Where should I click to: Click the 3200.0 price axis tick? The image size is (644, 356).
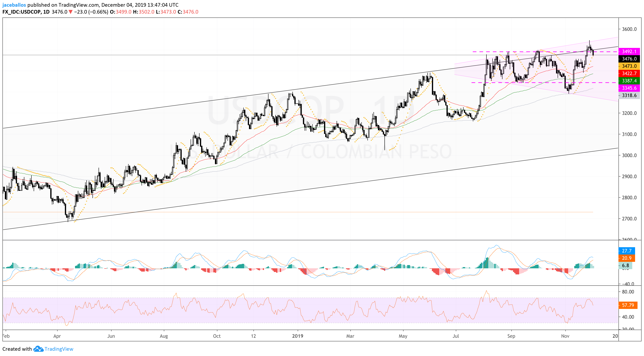coord(629,113)
